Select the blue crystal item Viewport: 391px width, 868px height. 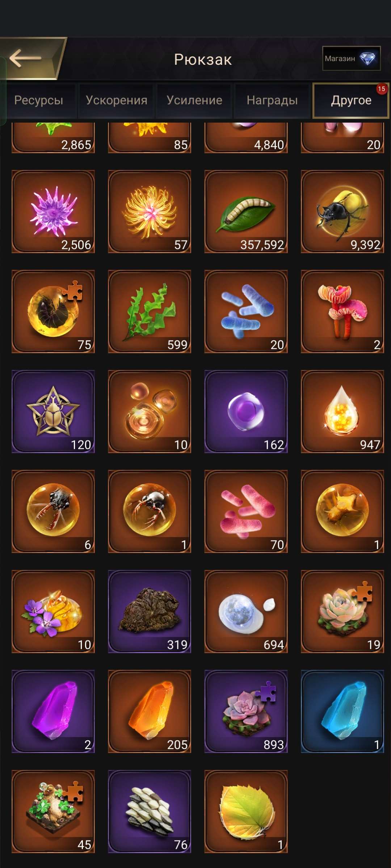(342, 711)
